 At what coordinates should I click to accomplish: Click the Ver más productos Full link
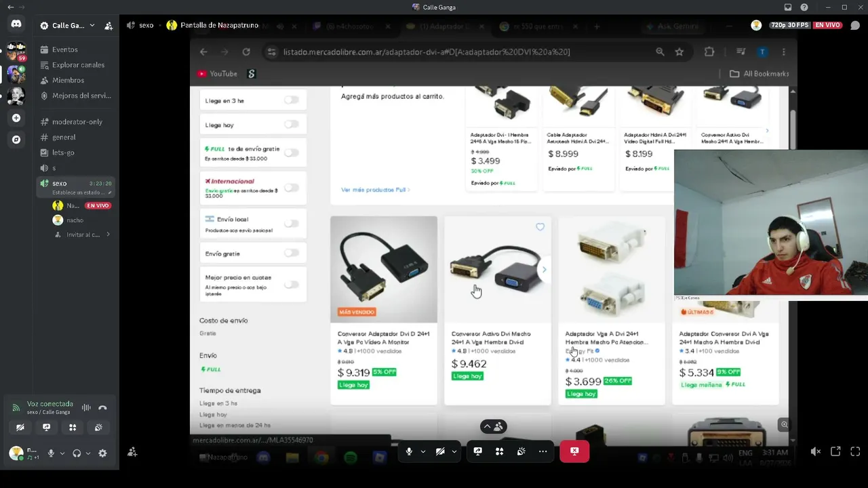pos(375,190)
